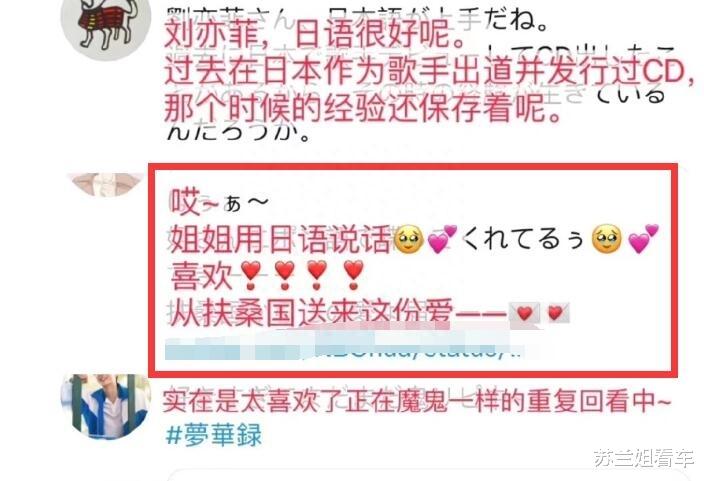Image resolution: width=704 pixels, height=481 pixels.
Task: Click the last pink hearts emoji
Action: pos(643,239)
